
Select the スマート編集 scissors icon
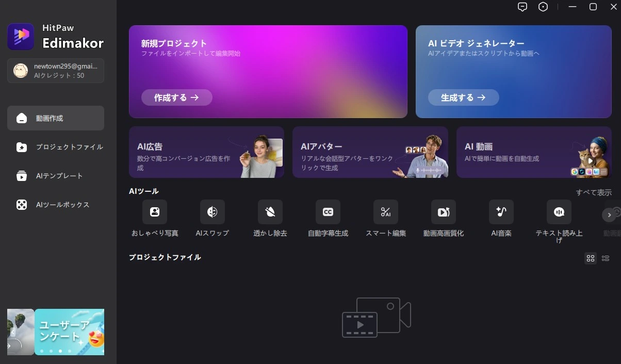[386, 212]
